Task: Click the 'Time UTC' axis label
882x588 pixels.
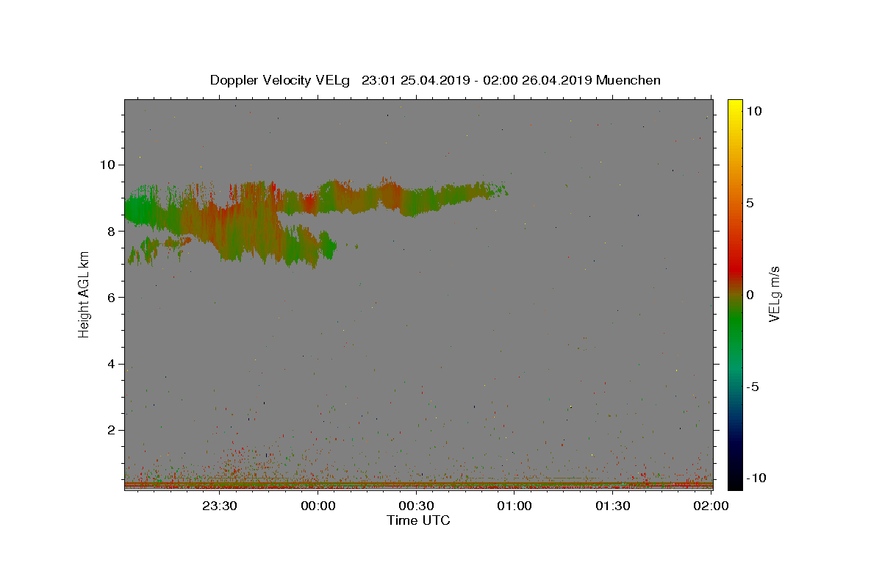Action: coord(418,520)
